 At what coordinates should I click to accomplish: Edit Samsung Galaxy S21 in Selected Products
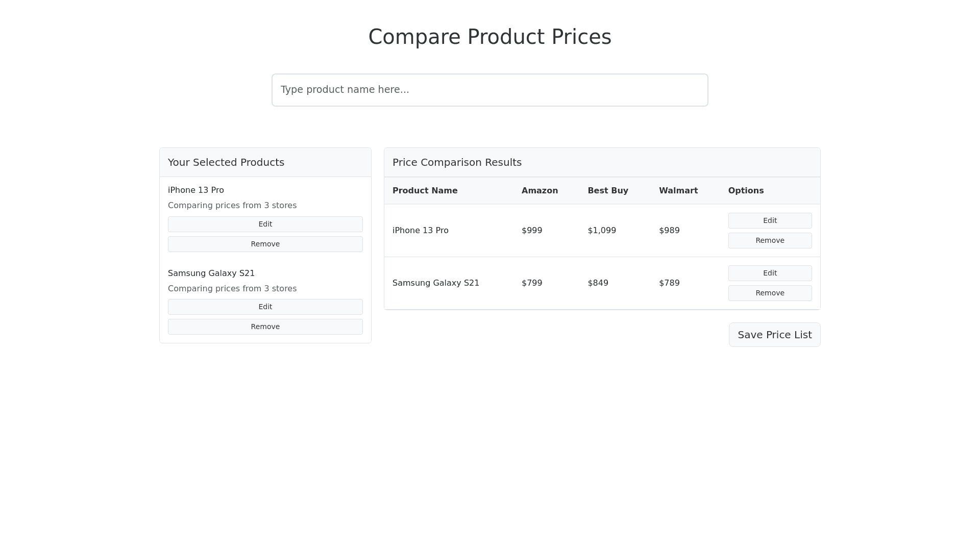coord(265,307)
